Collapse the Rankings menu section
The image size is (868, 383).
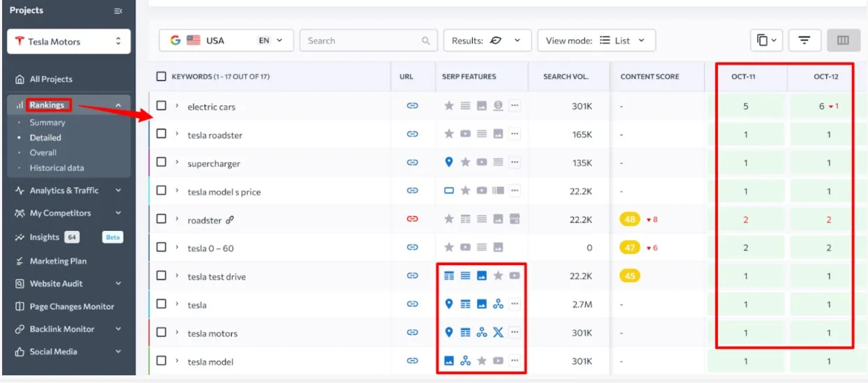tap(118, 105)
